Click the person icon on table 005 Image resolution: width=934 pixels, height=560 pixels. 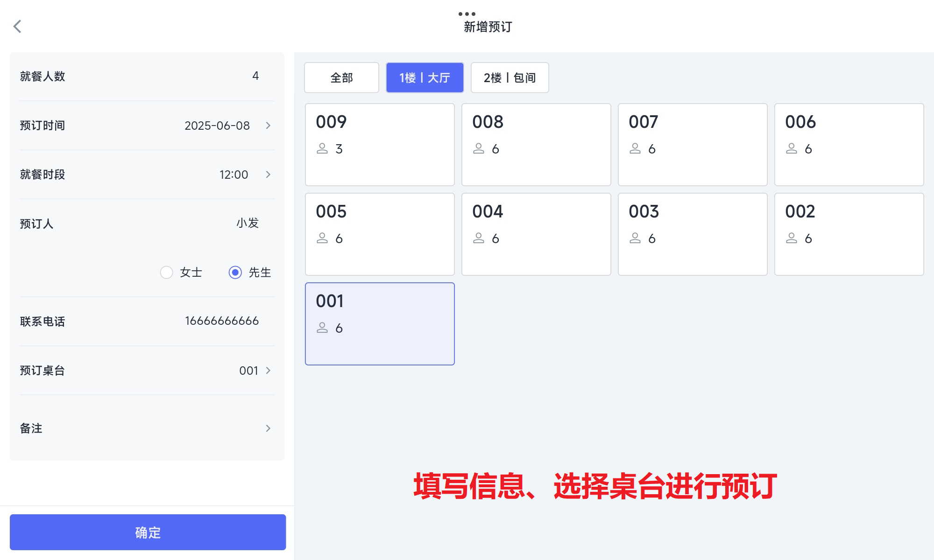click(322, 238)
